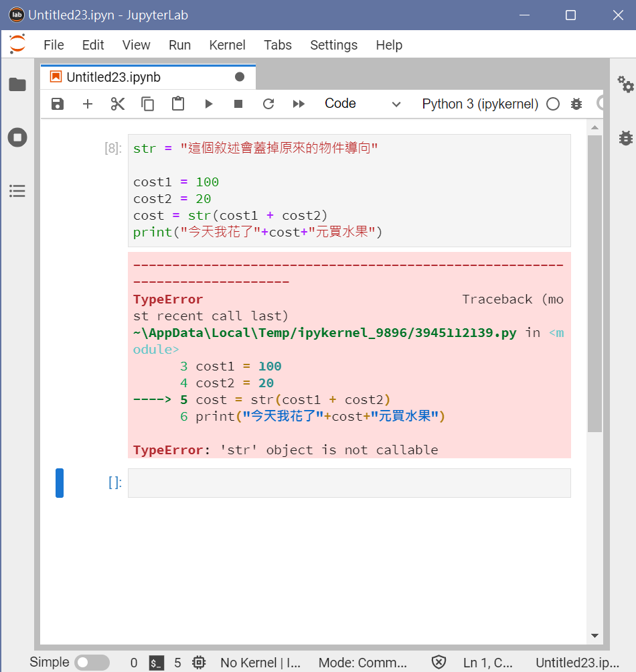The image size is (636, 672).
Task: Click the No Kernel status bar item
Action: coord(260,662)
